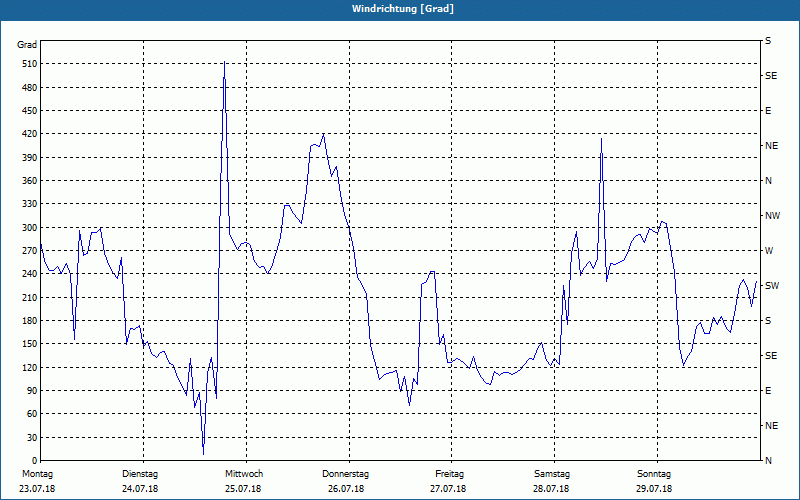Select the Montag 23.07.18 date label
This screenshot has height=500, width=800.
point(37,481)
